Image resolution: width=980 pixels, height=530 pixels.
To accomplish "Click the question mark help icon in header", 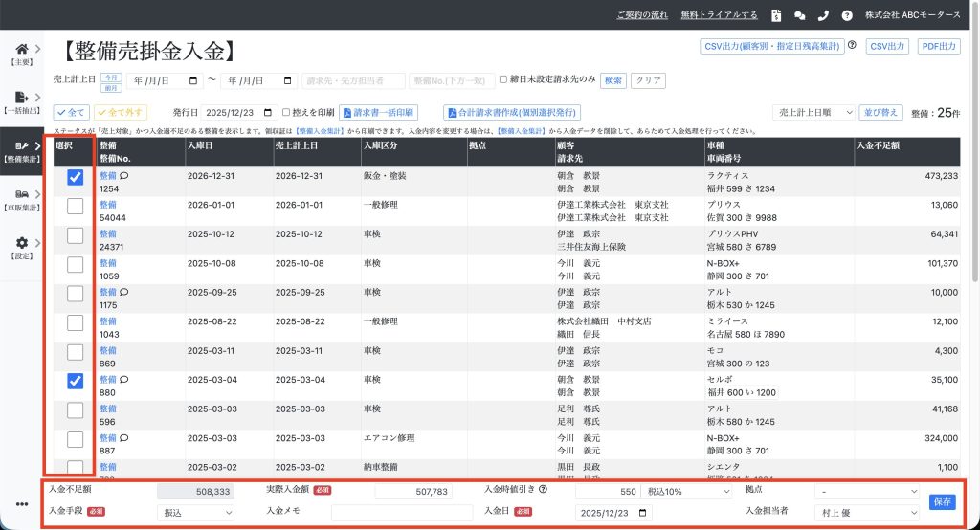I will [847, 15].
